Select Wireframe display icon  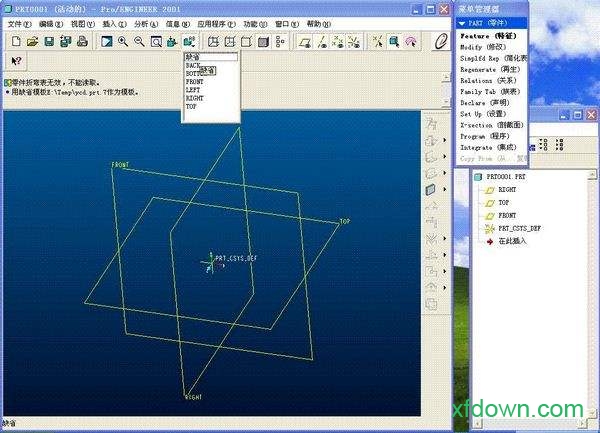(213, 41)
